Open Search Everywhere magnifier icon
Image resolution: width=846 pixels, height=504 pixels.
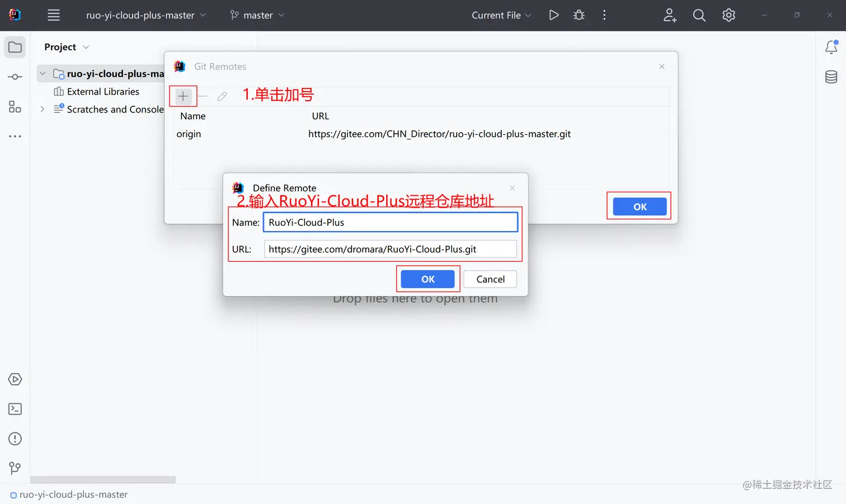(699, 15)
